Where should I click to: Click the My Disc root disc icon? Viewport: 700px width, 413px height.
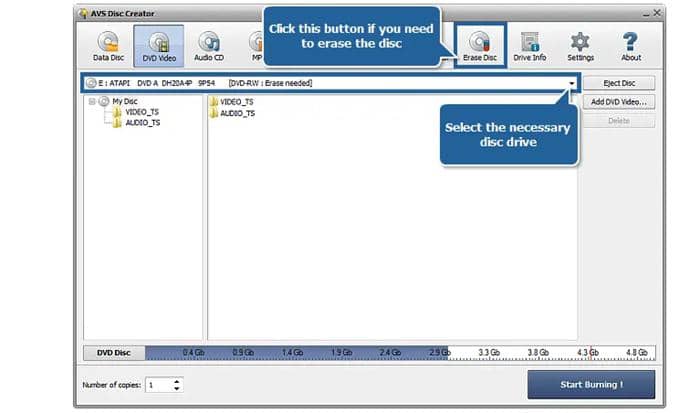click(104, 101)
